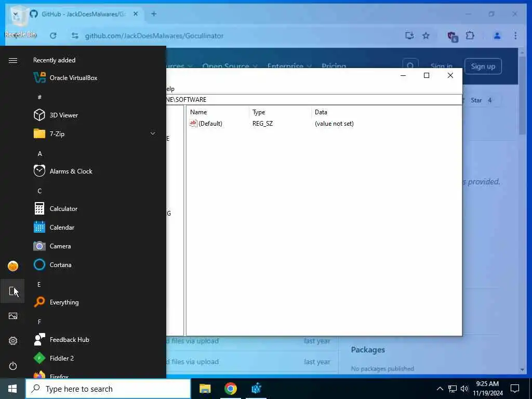Open Documents shortcut in Start sidebar
The height and width of the screenshot is (399, 532).
(x=13, y=291)
